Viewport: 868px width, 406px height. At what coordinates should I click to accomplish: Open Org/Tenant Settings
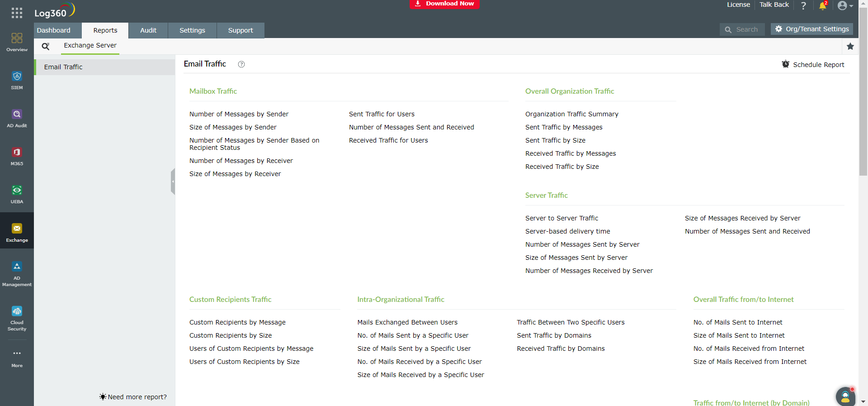(x=812, y=29)
